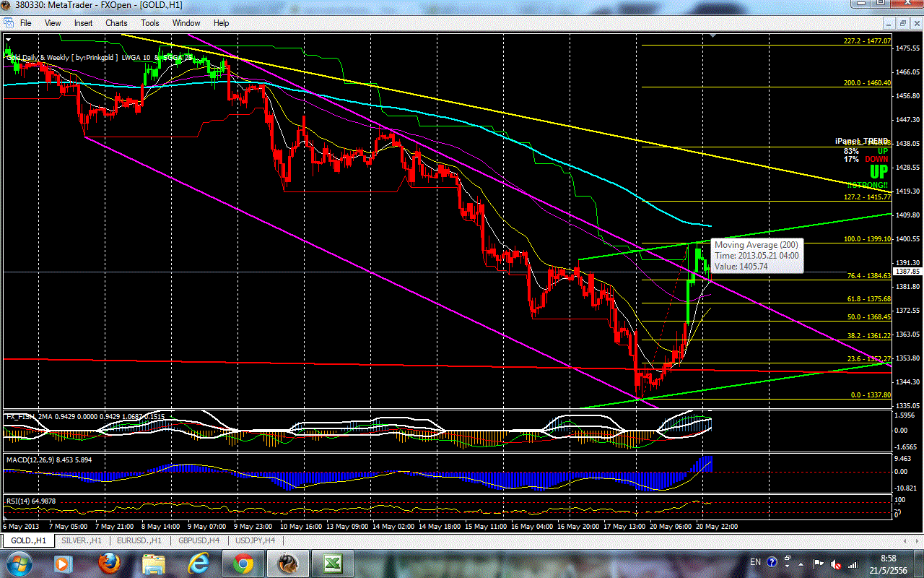Image resolution: width=924 pixels, height=578 pixels.
Task: Click the 83% UP trend reading
Action: point(866,151)
